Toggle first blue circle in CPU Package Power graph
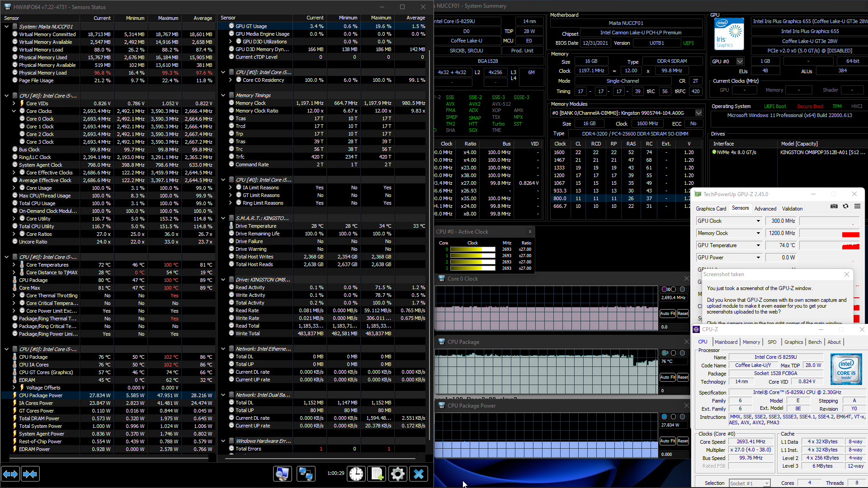This screenshot has width=868, height=488. (665, 417)
